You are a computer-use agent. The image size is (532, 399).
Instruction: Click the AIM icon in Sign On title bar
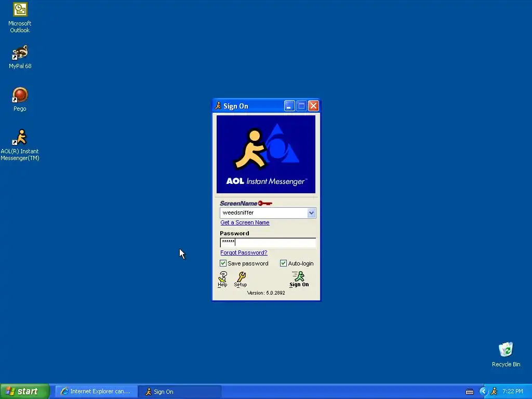tap(218, 106)
